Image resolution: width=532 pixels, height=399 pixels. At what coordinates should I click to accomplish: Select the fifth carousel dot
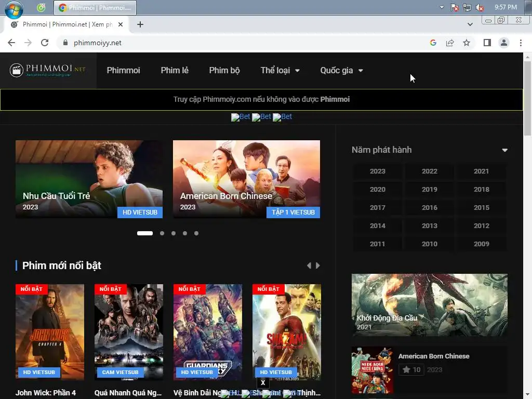(x=196, y=233)
